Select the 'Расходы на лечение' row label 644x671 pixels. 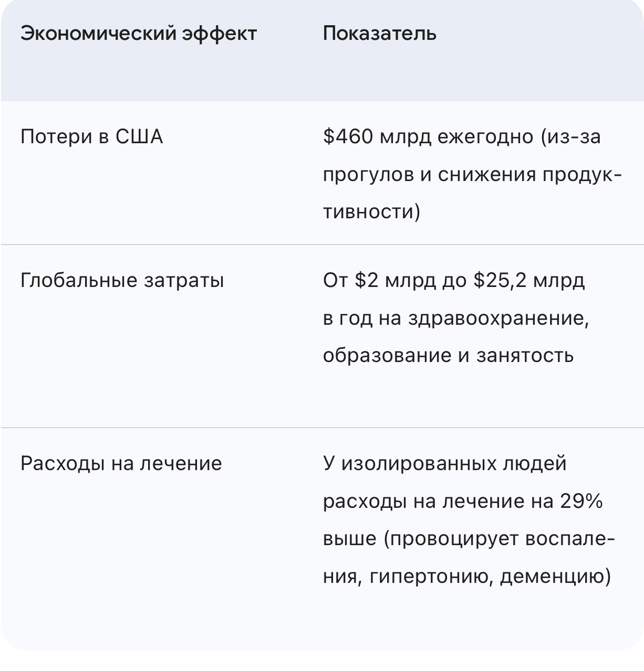[x=121, y=464]
